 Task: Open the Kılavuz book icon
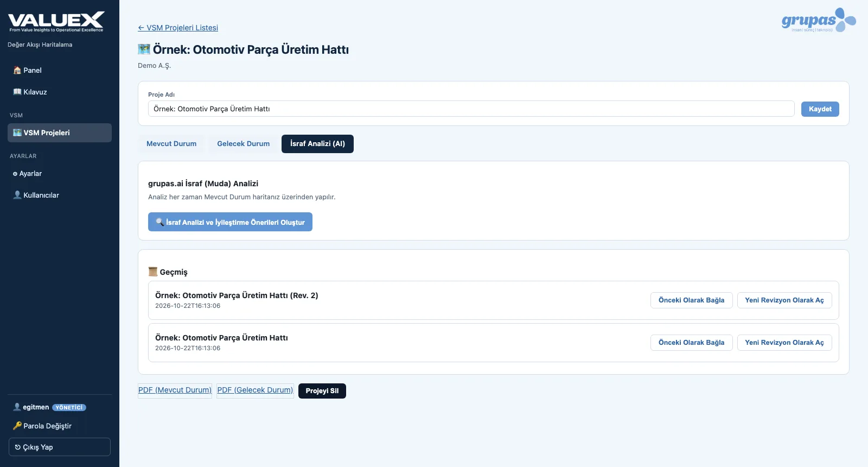point(17,92)
